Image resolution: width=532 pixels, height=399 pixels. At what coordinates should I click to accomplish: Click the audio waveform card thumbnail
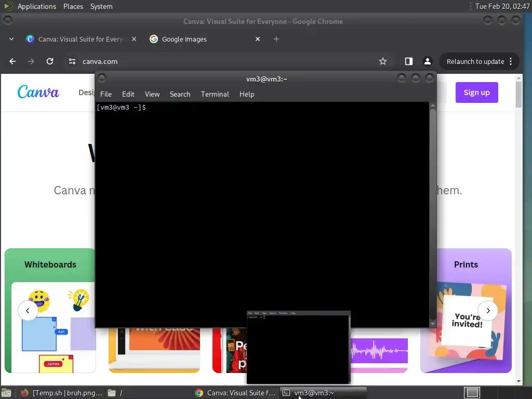click(379, 351)
